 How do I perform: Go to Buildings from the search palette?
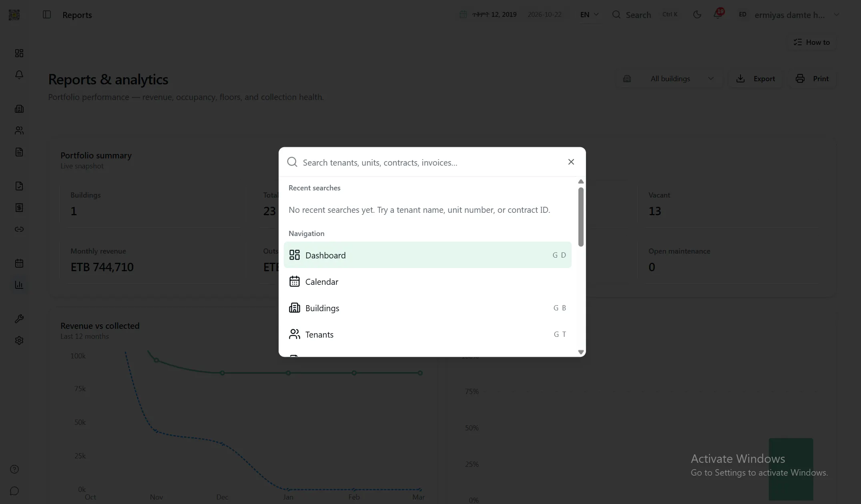(x=427, y=308)
